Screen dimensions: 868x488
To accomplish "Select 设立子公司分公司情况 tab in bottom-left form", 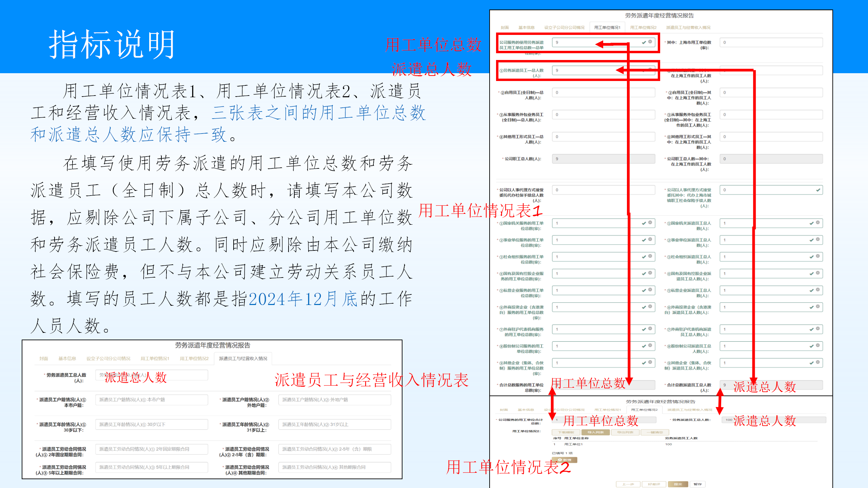I will pyautogui.click(x=108, y=359).
